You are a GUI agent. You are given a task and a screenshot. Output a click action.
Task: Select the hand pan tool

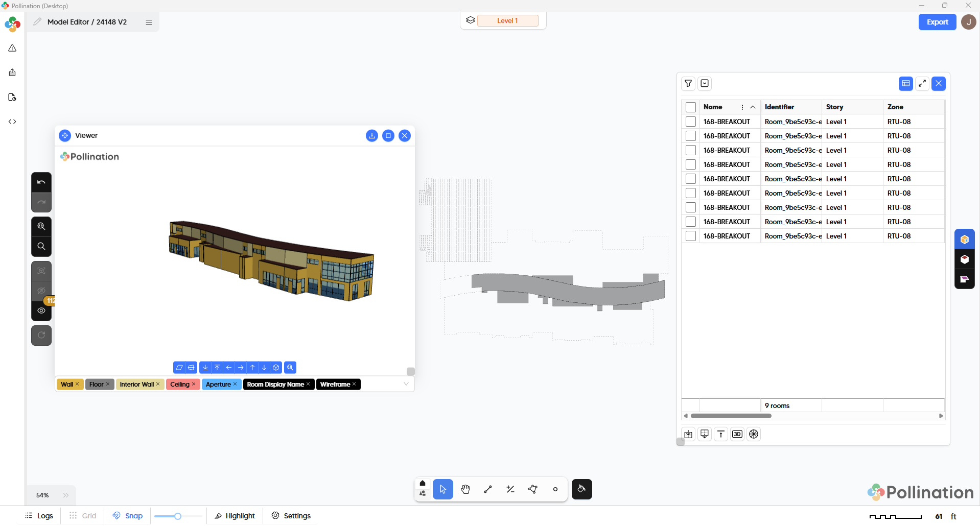pyautogui.click(x=465, y=489)
